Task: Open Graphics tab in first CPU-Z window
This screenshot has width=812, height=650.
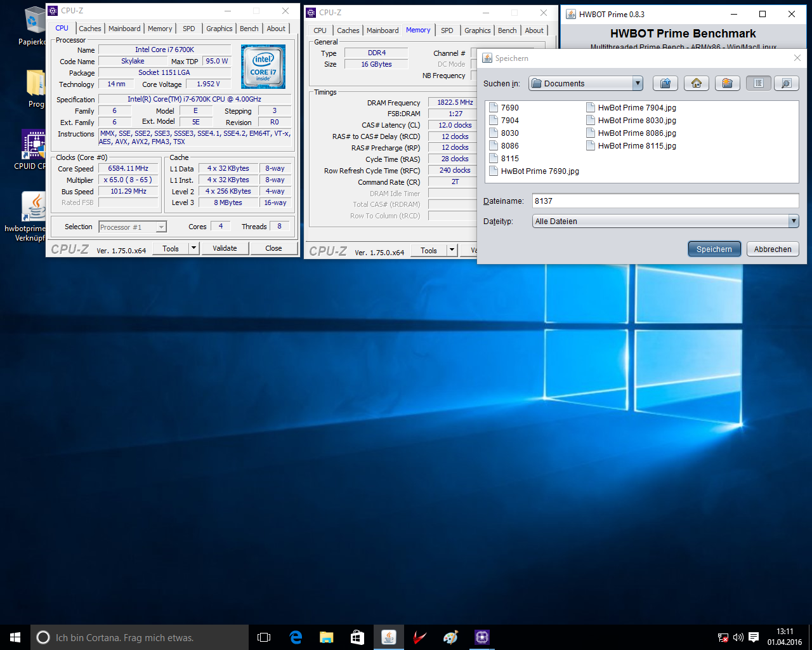Action: coord(219,29)
